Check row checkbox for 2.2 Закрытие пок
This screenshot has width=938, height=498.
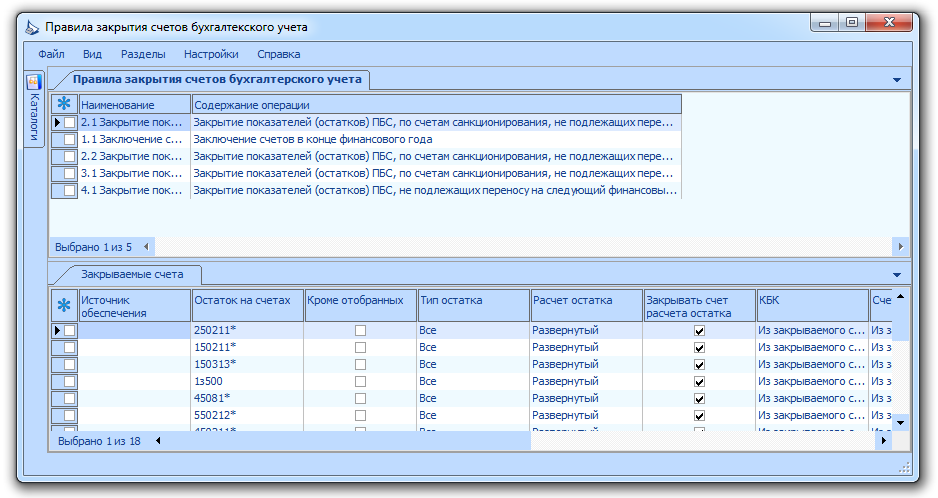point(70,156)
